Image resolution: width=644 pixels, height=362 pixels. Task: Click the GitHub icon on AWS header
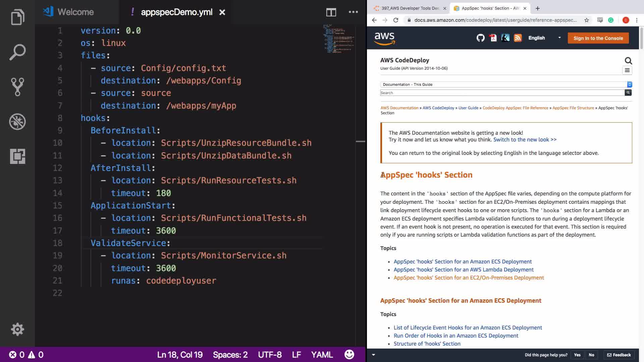coord(480,38)
